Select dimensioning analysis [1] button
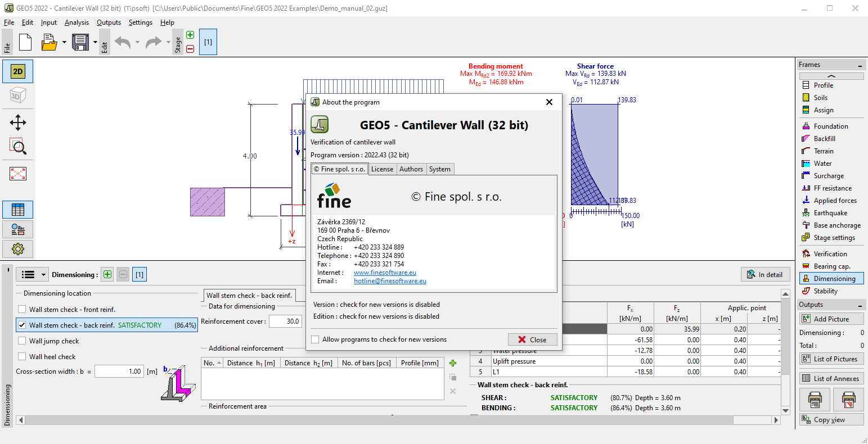This screenshot has width=868, height=444. coord(140,275)
